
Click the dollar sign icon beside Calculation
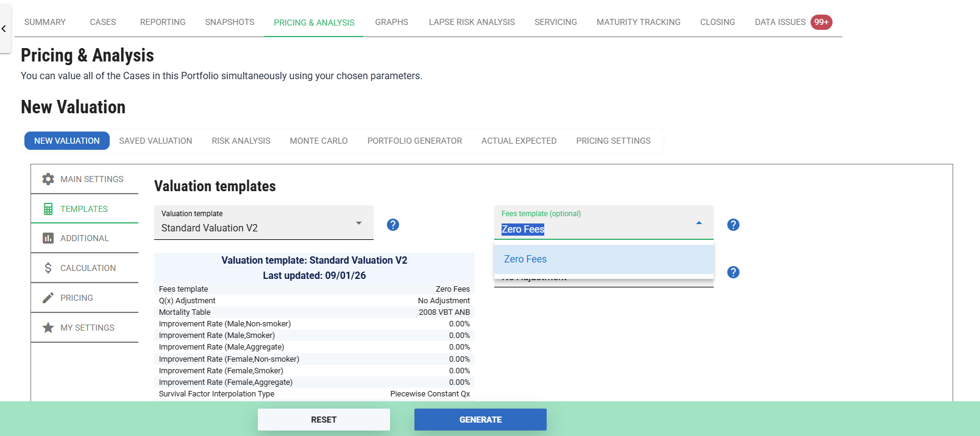click(48, 268)
